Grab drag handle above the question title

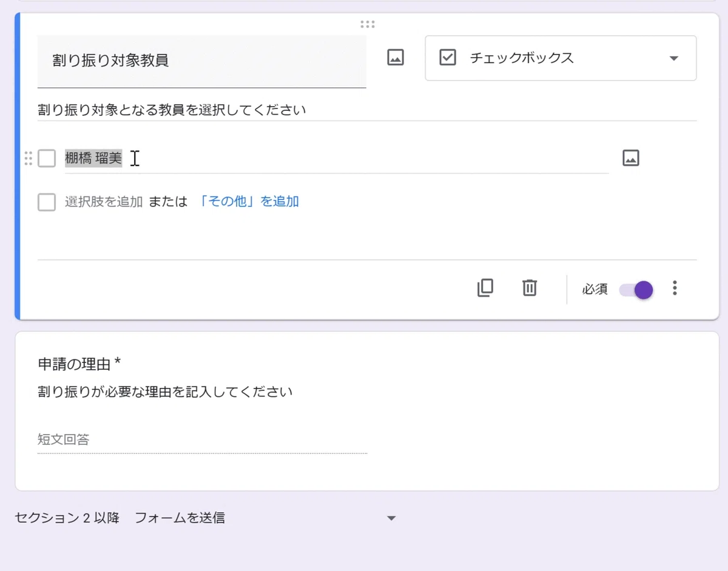[x=367, y=24]
